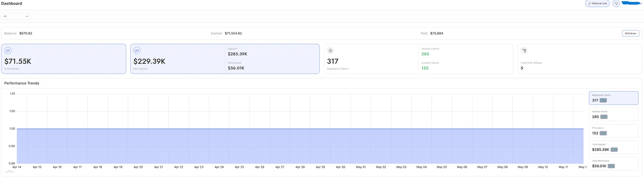Click the Total Rebate card money icon
Viewport: 644px width, 178px height.
coord(8,51)
